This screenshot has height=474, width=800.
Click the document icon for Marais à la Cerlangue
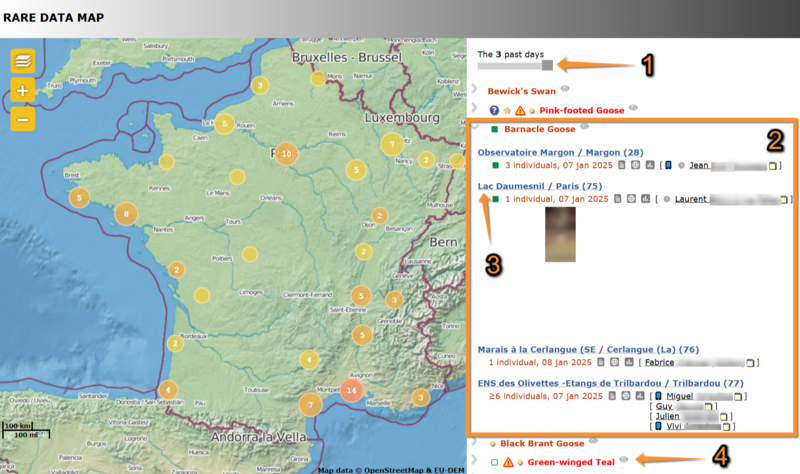click(602, 362)
